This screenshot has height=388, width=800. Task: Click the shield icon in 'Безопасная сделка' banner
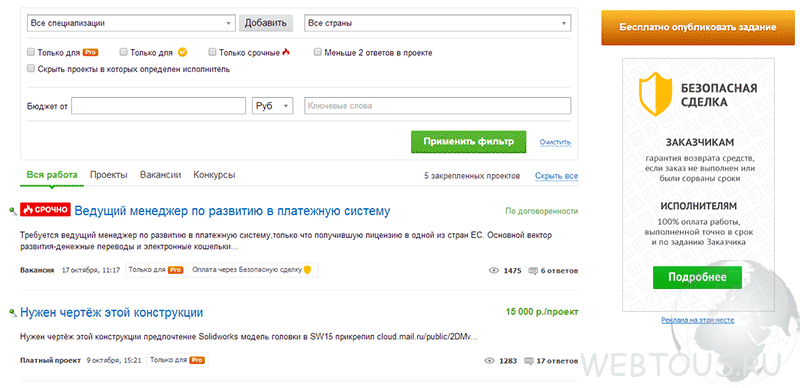tap(655, 94)
